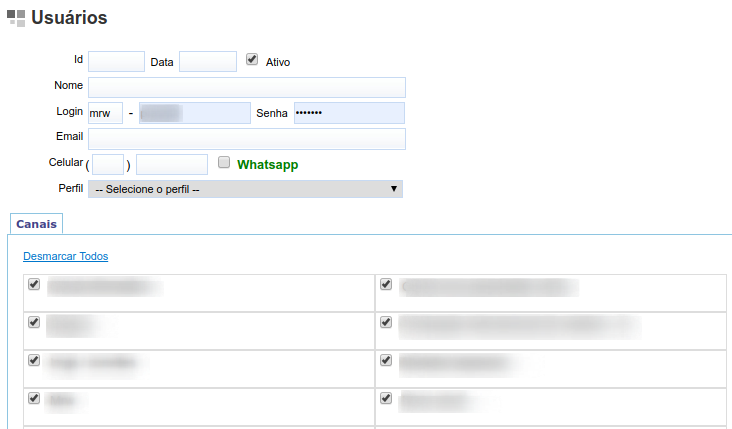Click the Usuários grid icon in header
732x429 pixels.
[x=16, y=18]
